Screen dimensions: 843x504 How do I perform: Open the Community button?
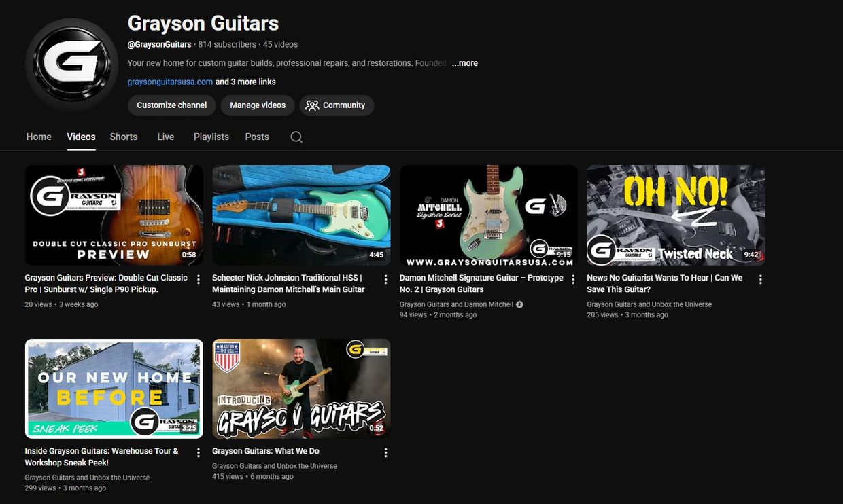pos(337,105)
